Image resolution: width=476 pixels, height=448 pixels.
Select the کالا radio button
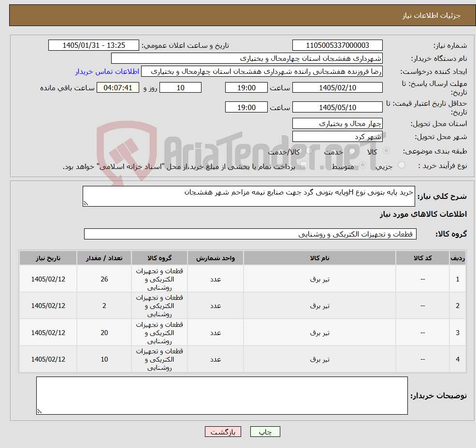(x=387, y=151)
